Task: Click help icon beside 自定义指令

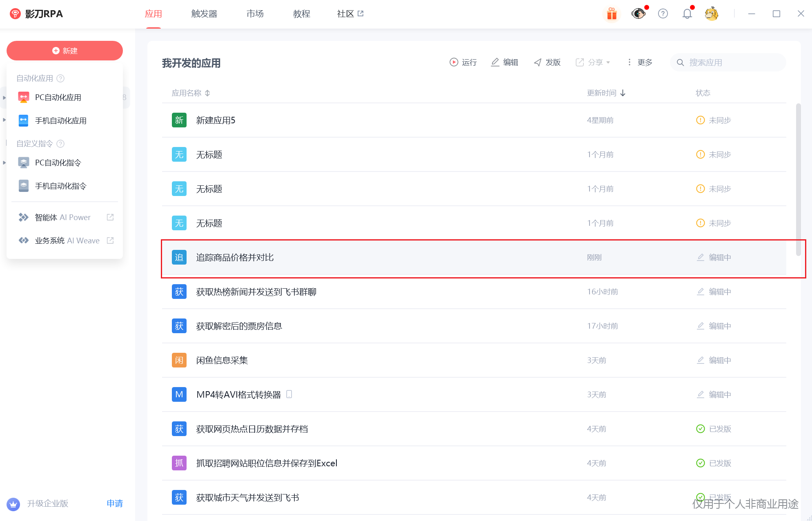Action: [60, 144]
